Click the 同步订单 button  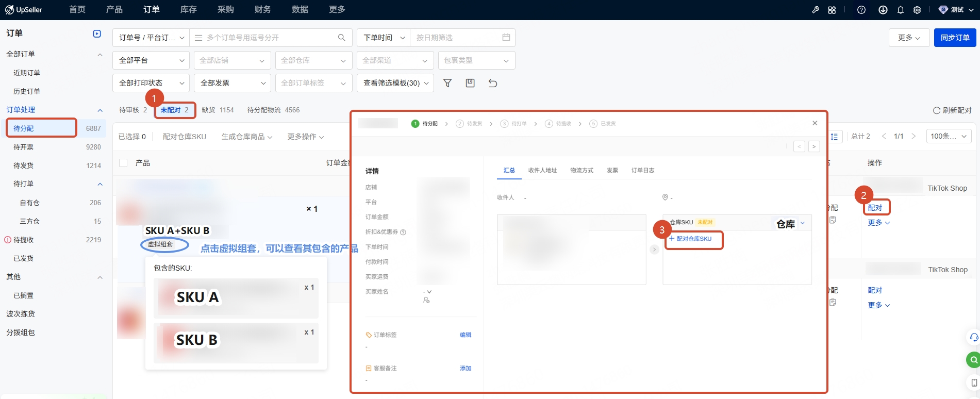point(955,38)
